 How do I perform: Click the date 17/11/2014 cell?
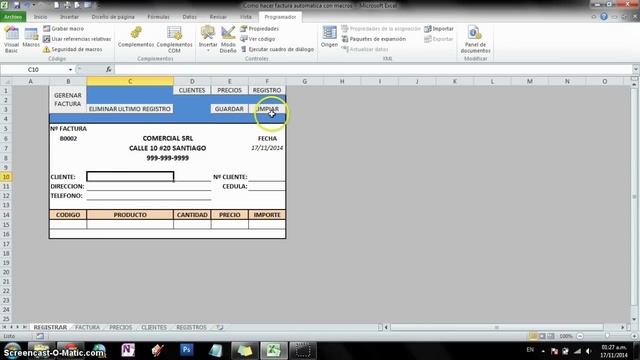coord(267,148)
